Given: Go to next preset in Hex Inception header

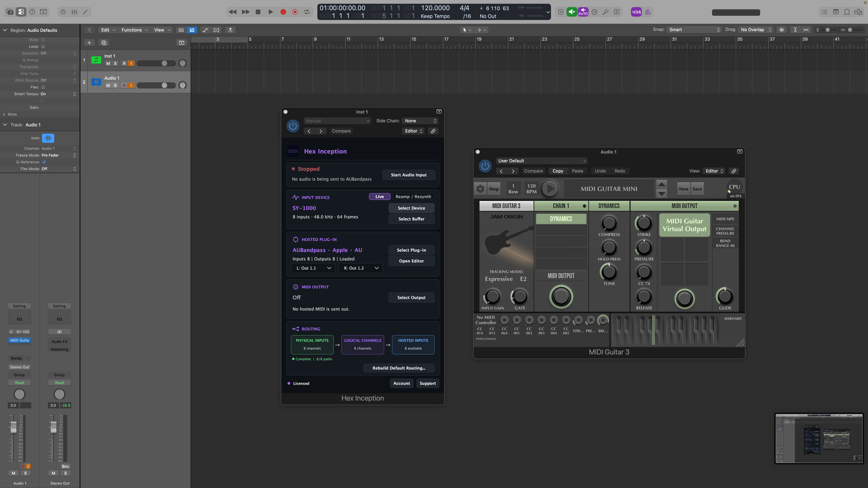Looking at the screenshot, I should pyautogui.click(x=321, y=131).
